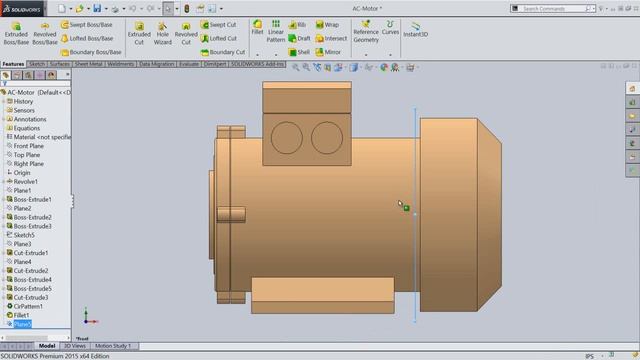The image size is (640, 360).
Task: Switch to the Features tab
Action: (13, 64)
